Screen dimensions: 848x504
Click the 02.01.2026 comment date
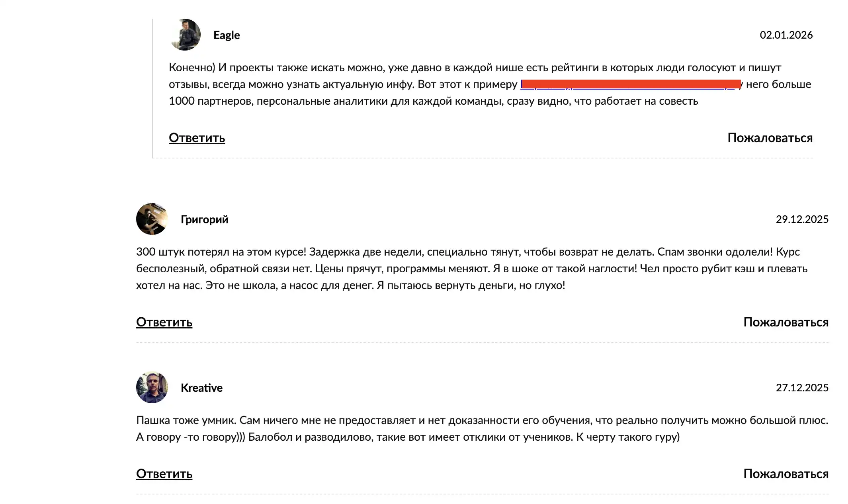click(786, 35)
